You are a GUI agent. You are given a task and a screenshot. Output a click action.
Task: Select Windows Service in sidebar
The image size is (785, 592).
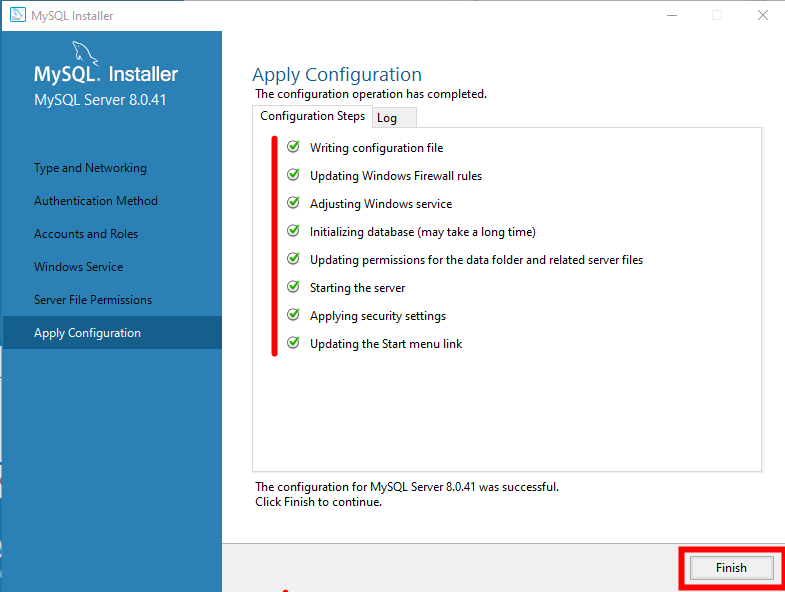78,267
